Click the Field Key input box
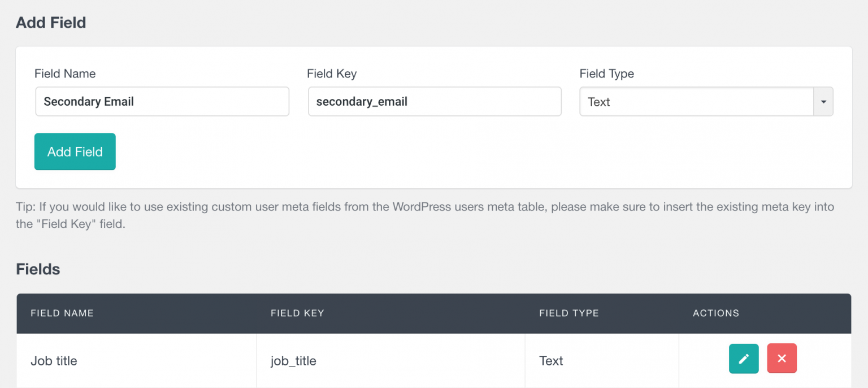Viewport: 868px width, 388px height. [x=435, y=101]
